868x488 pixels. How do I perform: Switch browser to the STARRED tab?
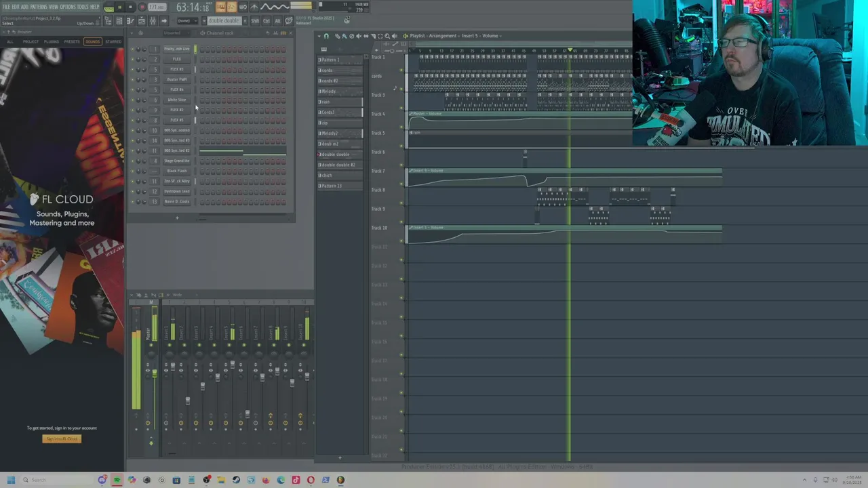113,42
